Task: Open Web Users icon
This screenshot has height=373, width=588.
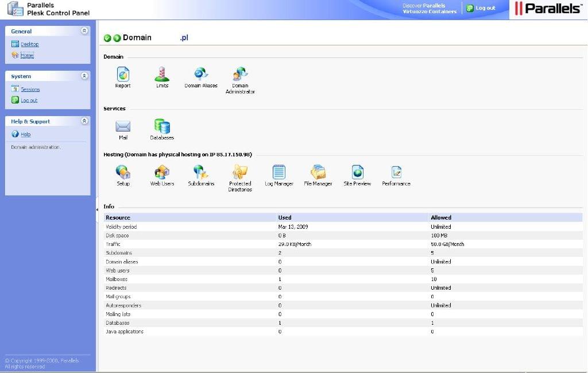Action: pyautogui.click(x=162, y=172)
